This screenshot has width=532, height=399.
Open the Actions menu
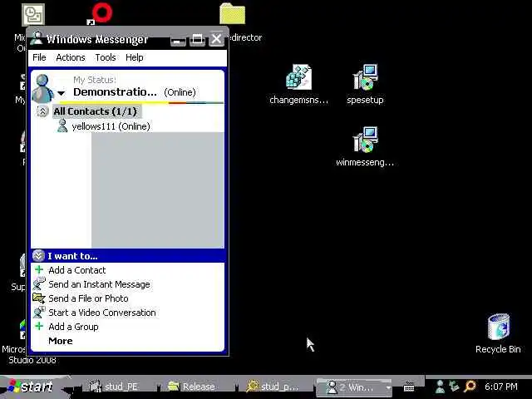[71, 57]
